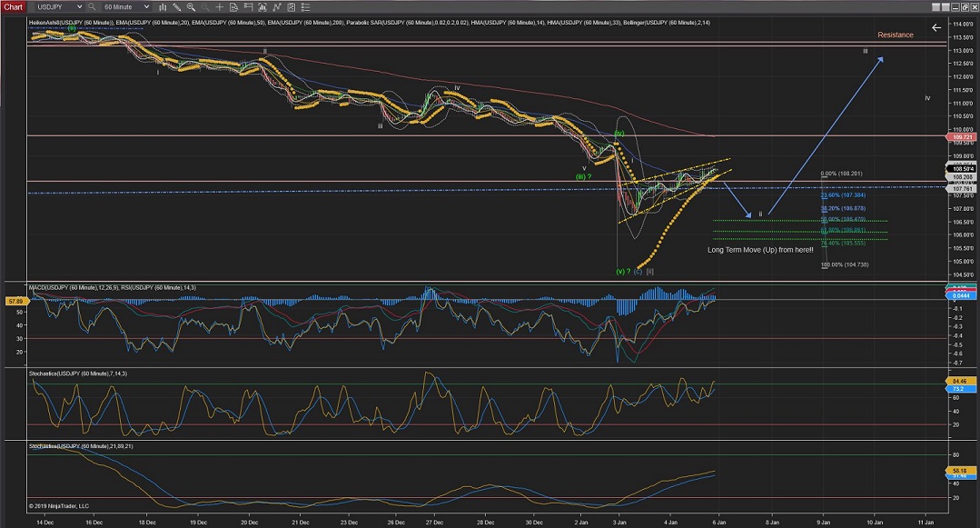Click the Resistance label on chart
The width and height of the screenshot is (980, 528).
(x=895, y=35)
